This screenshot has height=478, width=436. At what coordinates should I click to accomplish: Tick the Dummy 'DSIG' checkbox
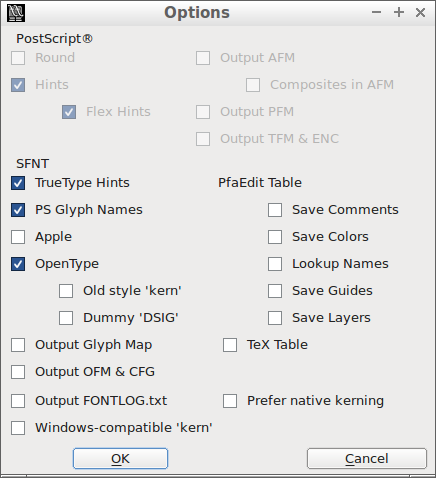coord(66,318)
